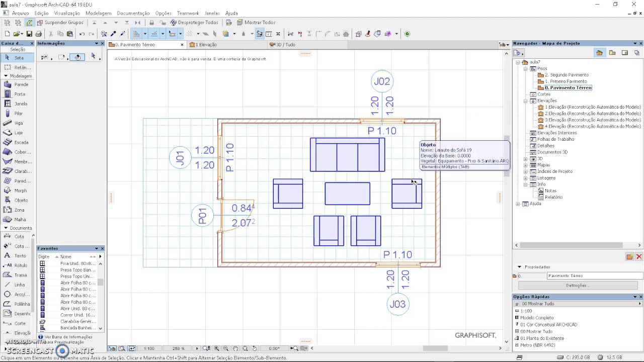The image size is (644, 362).
Task: Expand the Listagens tree node
Action: click(526, 178)
